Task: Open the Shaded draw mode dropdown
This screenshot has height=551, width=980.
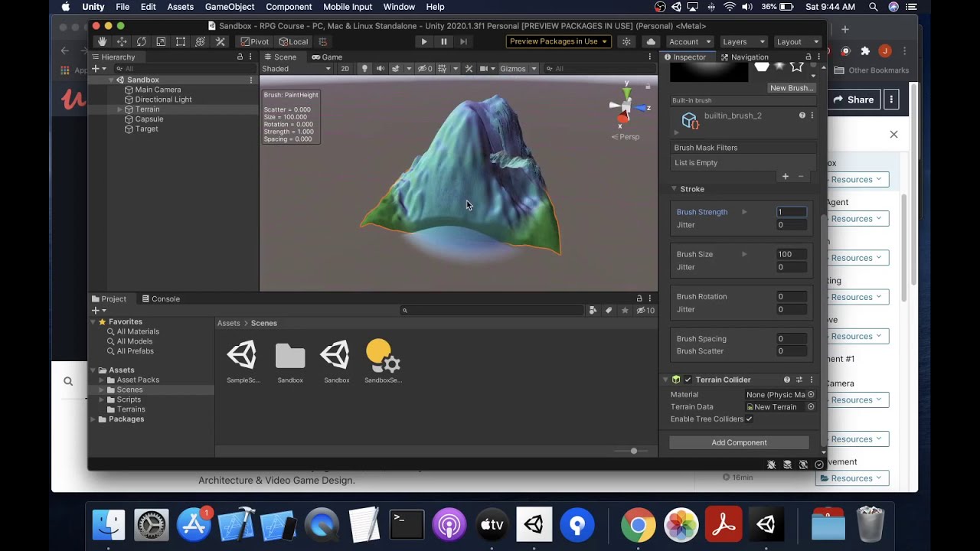Action: [296, 69]
